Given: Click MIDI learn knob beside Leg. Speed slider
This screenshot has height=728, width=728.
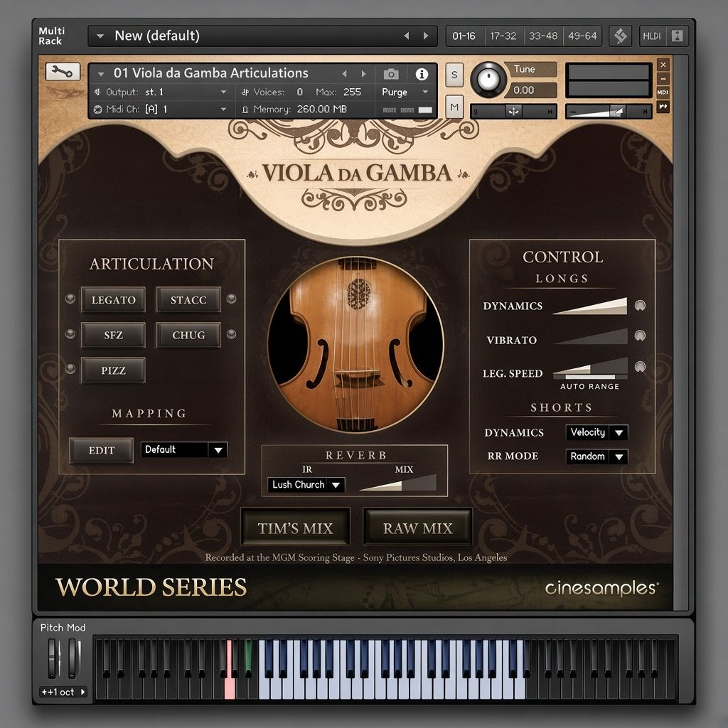Looking at the screenshot, I should (640, 366).
